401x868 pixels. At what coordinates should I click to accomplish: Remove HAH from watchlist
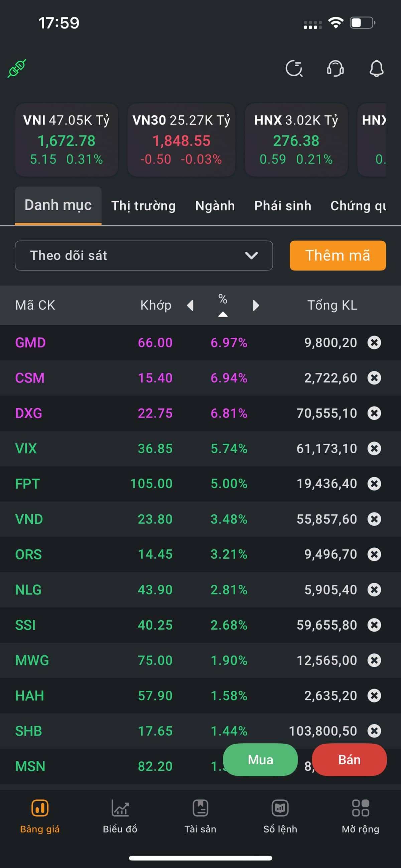[x=374, y=695]
